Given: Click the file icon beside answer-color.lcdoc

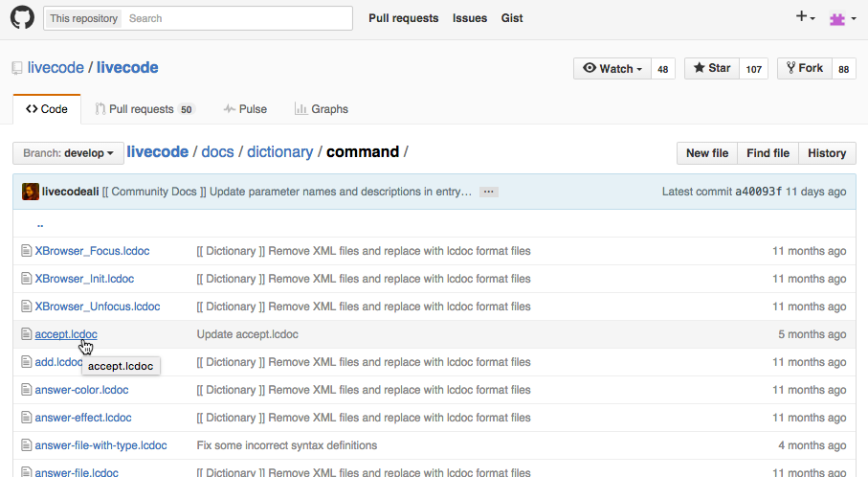Looking at the screenshot, I should (27, 390).
